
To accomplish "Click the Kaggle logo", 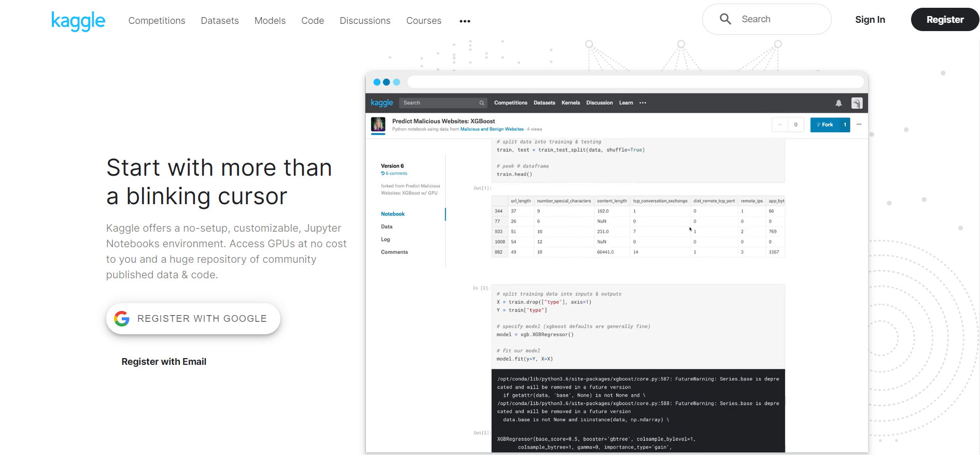I will pos(78,21).
